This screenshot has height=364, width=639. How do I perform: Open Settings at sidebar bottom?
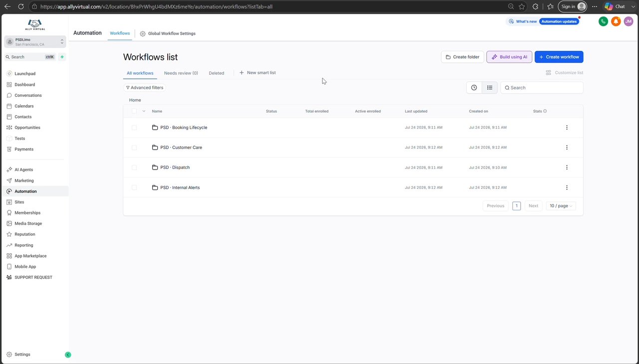point(22,355)
